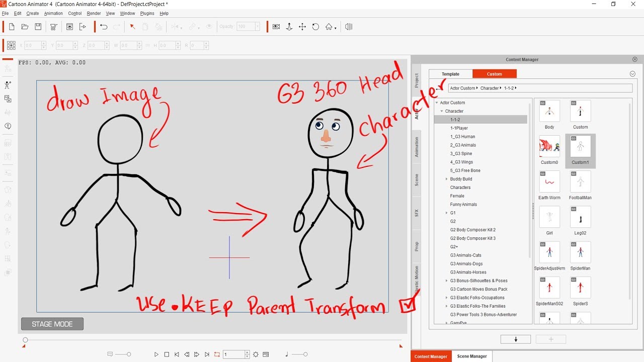Click the apply down-arrow button
The height and width of the screenshot is (362, 644).
[x=516, y=339]
